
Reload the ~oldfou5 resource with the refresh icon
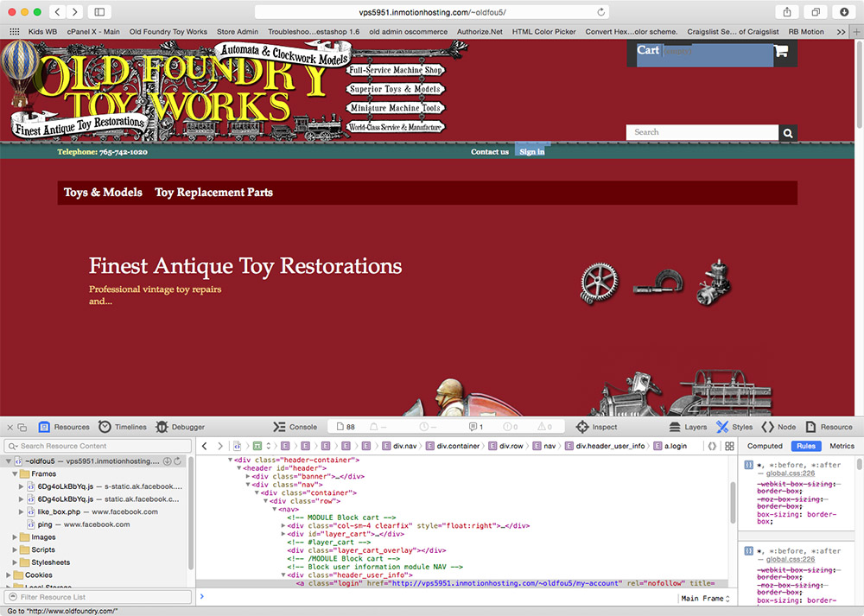177,461
